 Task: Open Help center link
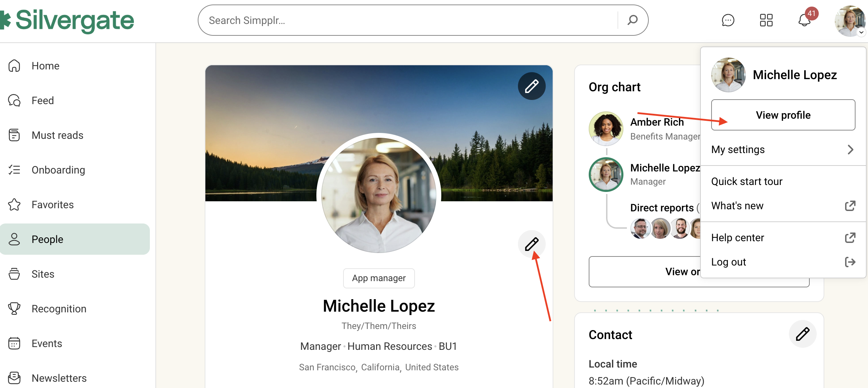coord(783,238)
